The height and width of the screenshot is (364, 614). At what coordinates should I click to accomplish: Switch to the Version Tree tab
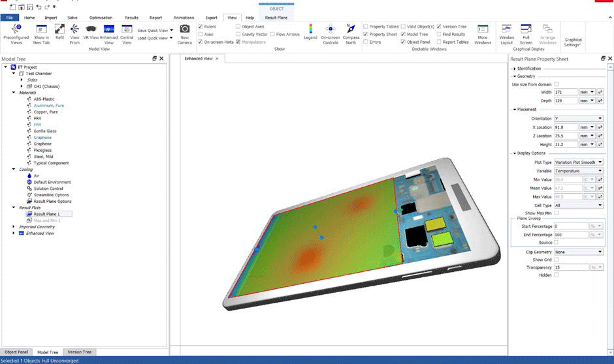(80, 352)
